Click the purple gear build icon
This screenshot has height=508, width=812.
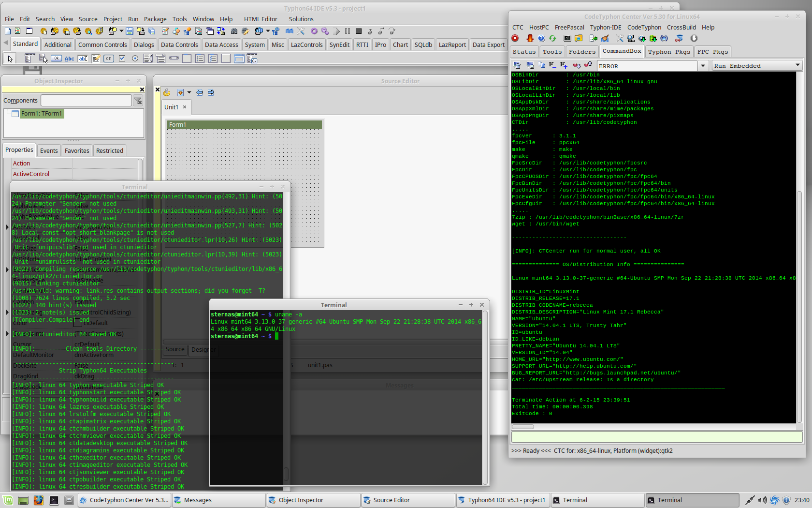pyautogui.click(x=314, y=31)
